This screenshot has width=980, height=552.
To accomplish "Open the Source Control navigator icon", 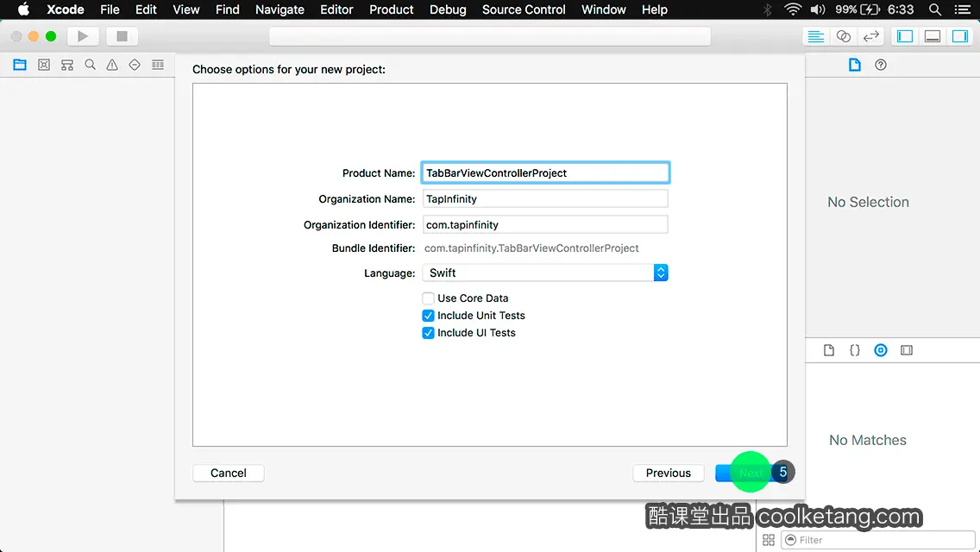I will point(44,65).
